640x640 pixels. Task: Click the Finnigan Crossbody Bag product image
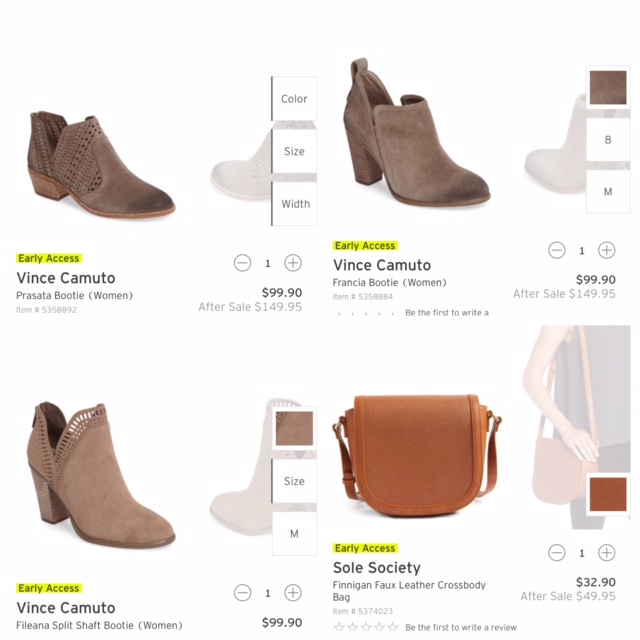(417, 455)
